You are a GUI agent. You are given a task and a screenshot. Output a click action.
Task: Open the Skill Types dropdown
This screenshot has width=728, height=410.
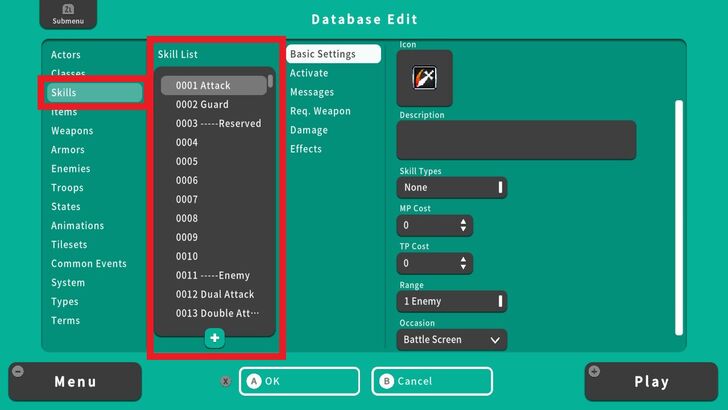click(452, 187)
